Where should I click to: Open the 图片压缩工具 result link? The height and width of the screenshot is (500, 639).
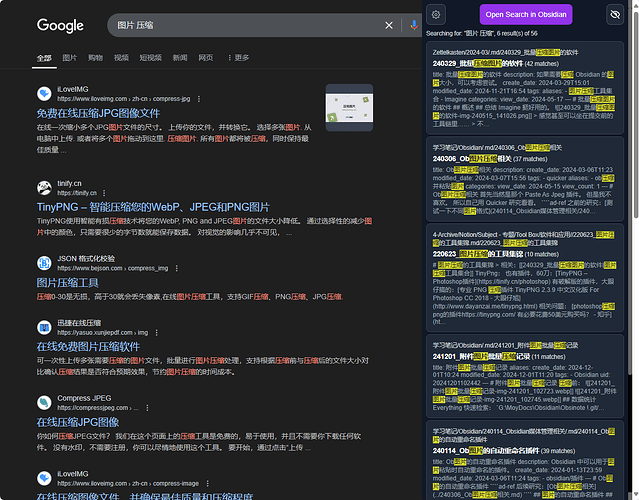click(68, 282)
